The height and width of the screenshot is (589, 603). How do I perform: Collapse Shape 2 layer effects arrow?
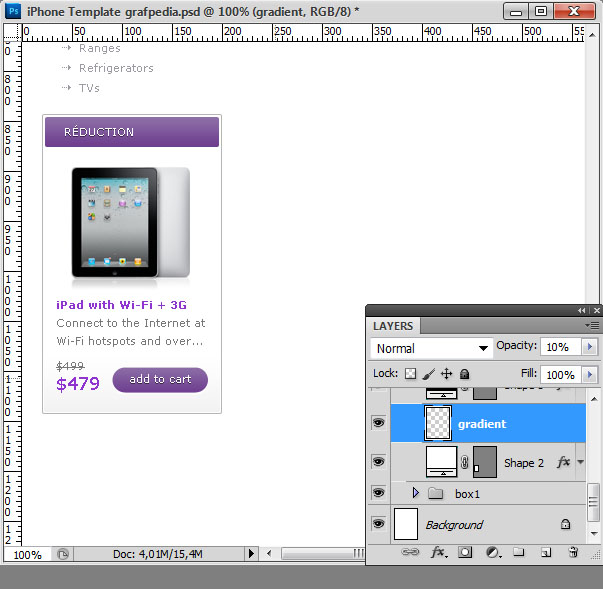point(580,462)
